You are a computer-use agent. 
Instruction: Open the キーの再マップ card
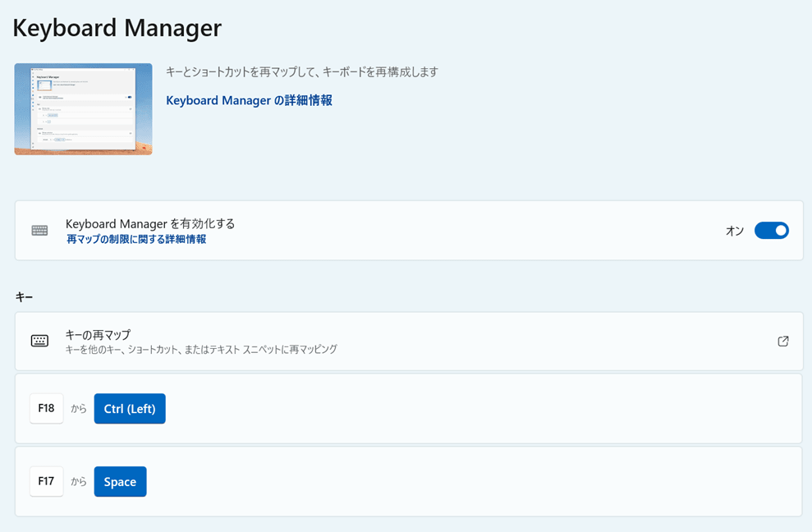[x=409, y=341]
